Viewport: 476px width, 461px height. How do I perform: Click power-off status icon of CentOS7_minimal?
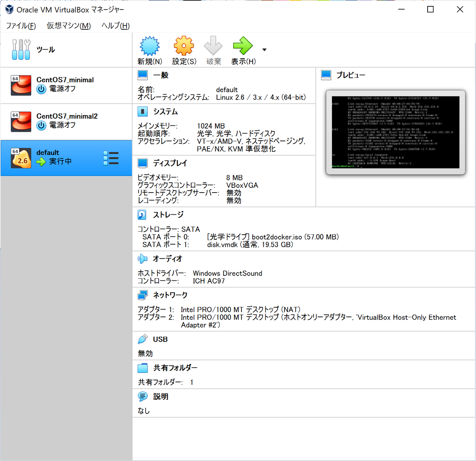coord(41,89)
